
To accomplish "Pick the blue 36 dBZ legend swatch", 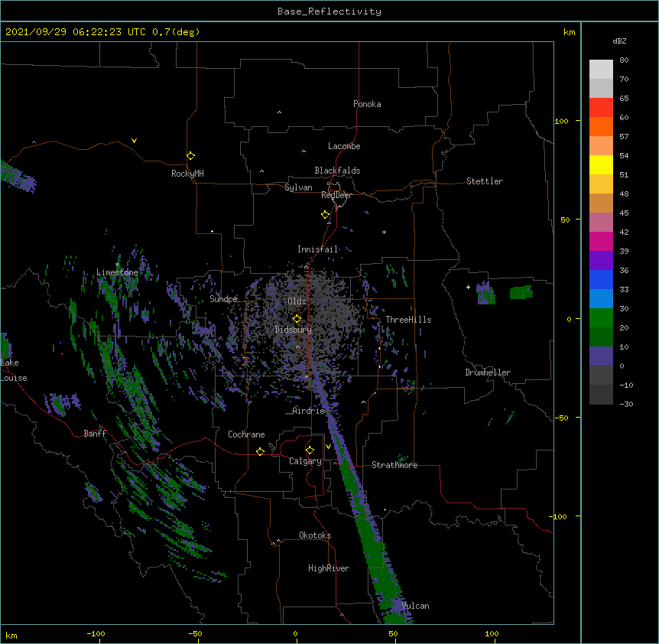I will [601, 279].
